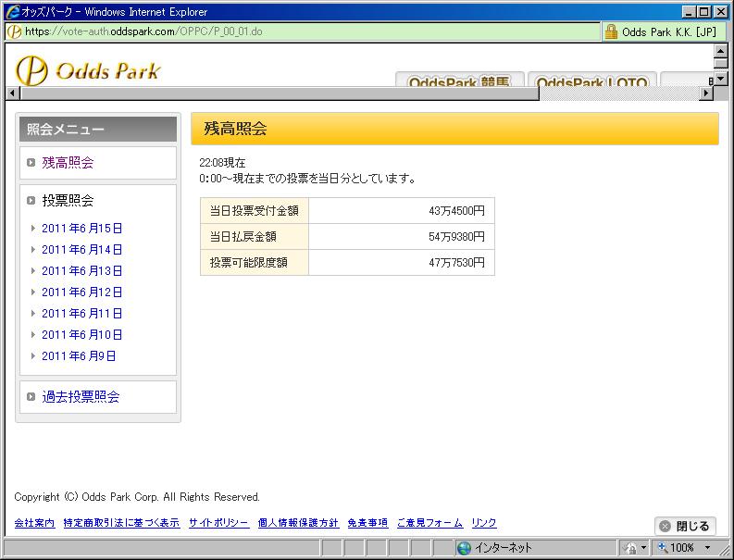Open the ご意見フォーム footer link

click(429, 523)
